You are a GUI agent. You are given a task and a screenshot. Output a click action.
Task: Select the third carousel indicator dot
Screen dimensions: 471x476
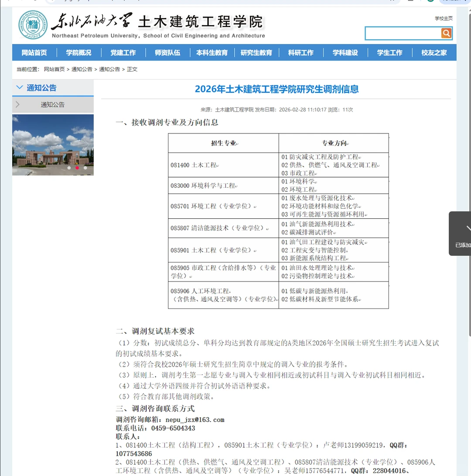[85, 167]
